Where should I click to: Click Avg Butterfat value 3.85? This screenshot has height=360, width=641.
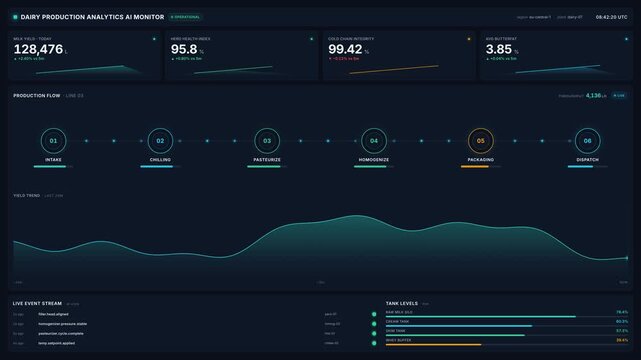click(499, 49)
